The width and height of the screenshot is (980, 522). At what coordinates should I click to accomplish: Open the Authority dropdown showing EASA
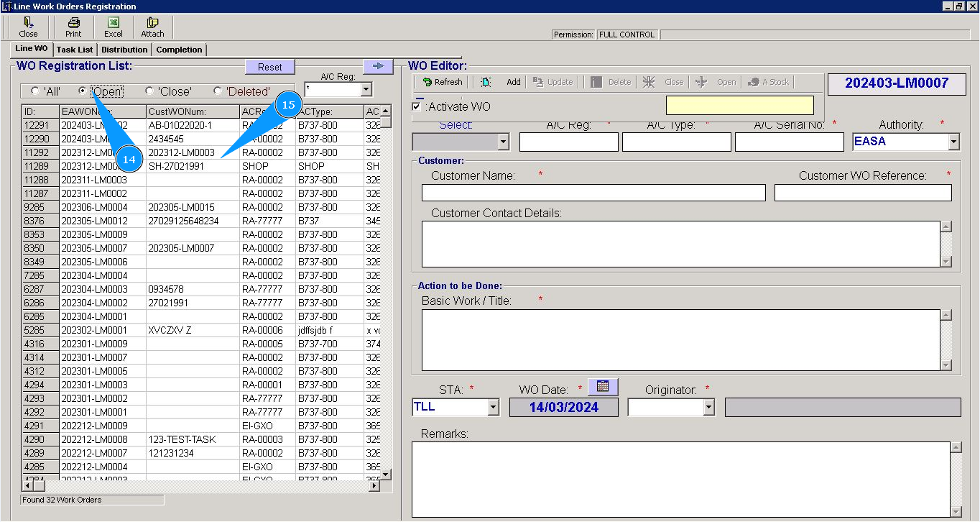(x=953, y=142)
